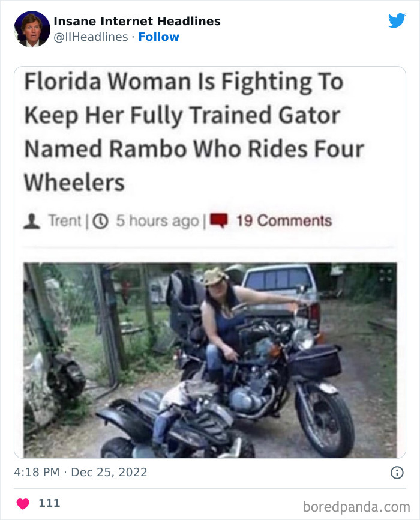Click the embedded tweet card border area
The height and width of the screenshot is (520, 420).
coord(210,262)
